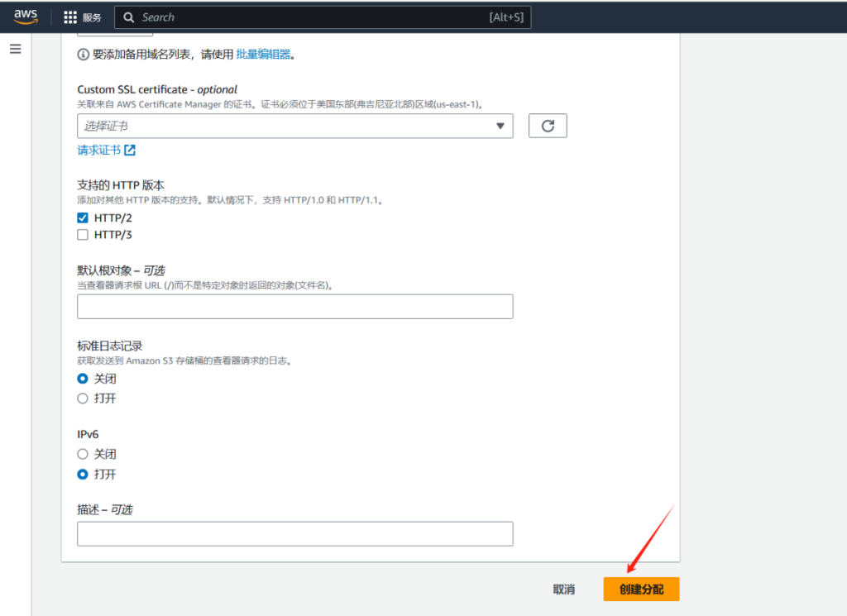Uncheck the HTTP/2 checkbox
This screenshot has width=847, height=616.
83,217
